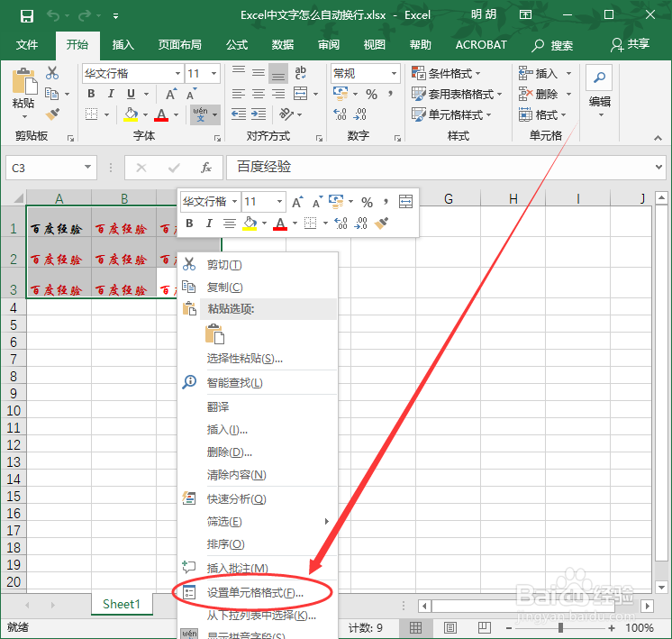Toggle Underline in the ribbon

pos(132,94)
